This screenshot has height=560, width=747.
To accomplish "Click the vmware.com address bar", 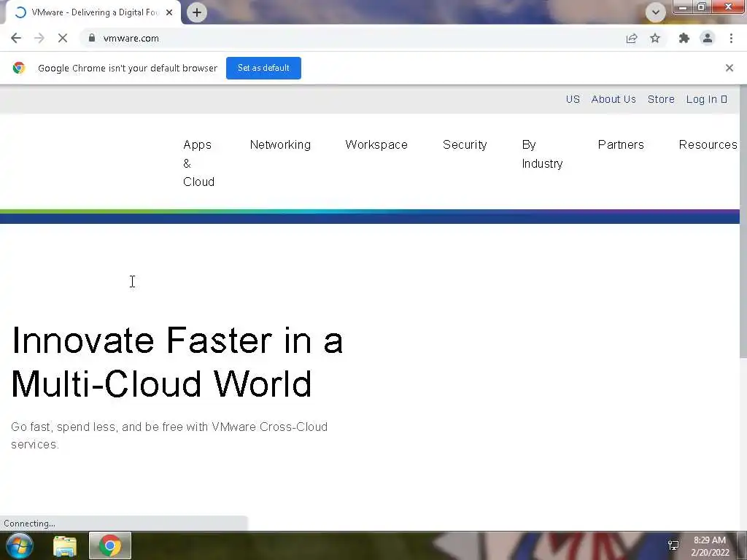I will (352, 38).
